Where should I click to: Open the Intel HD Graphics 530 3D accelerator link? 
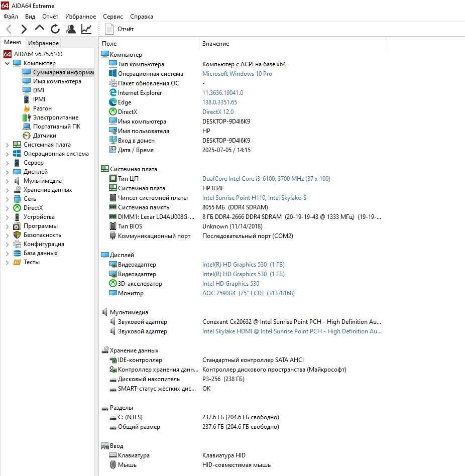(x=230, y=284)
